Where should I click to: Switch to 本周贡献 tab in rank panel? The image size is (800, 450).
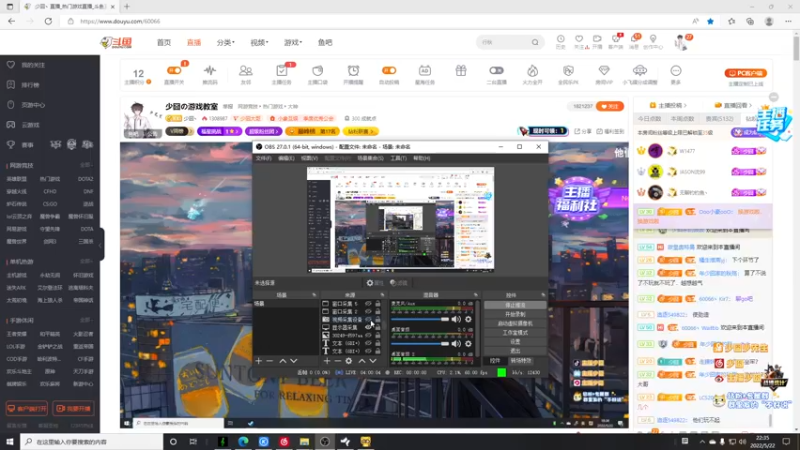coord(683,118)
